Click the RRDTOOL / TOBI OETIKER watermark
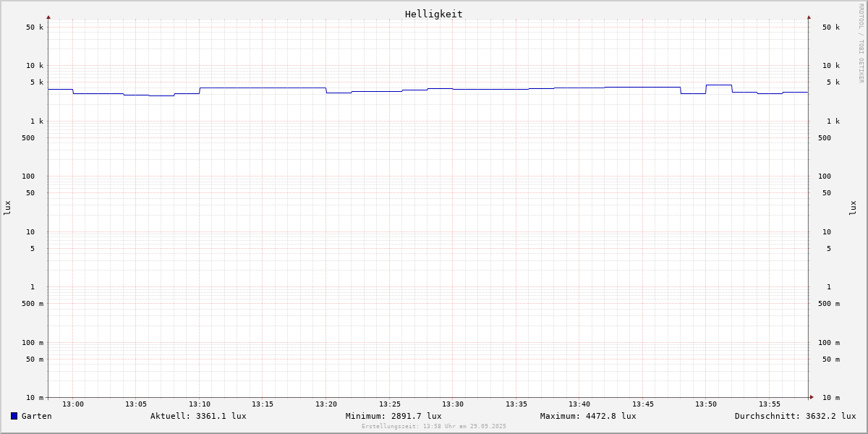868x434 pixels. point(861,43)
